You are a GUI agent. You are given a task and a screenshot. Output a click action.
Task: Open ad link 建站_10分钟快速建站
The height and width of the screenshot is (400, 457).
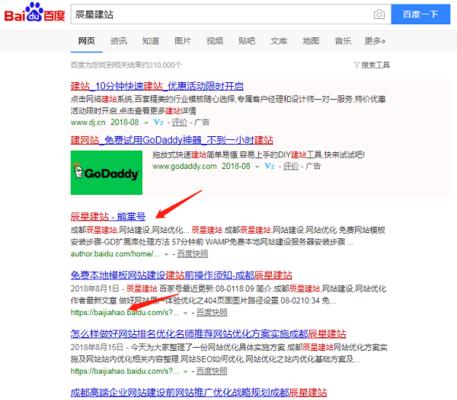(157, 86)
